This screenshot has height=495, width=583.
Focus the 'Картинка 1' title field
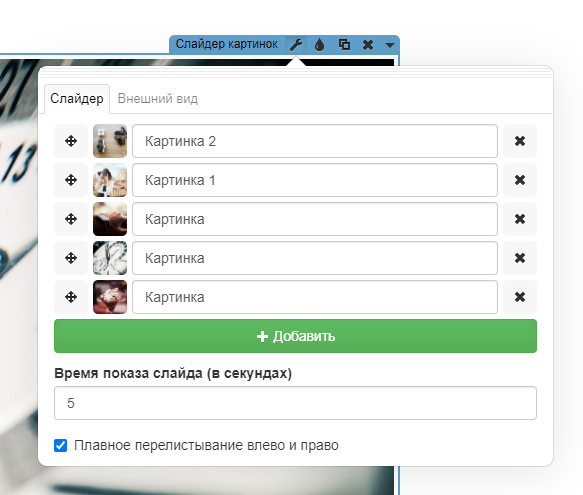click(315, 180)
